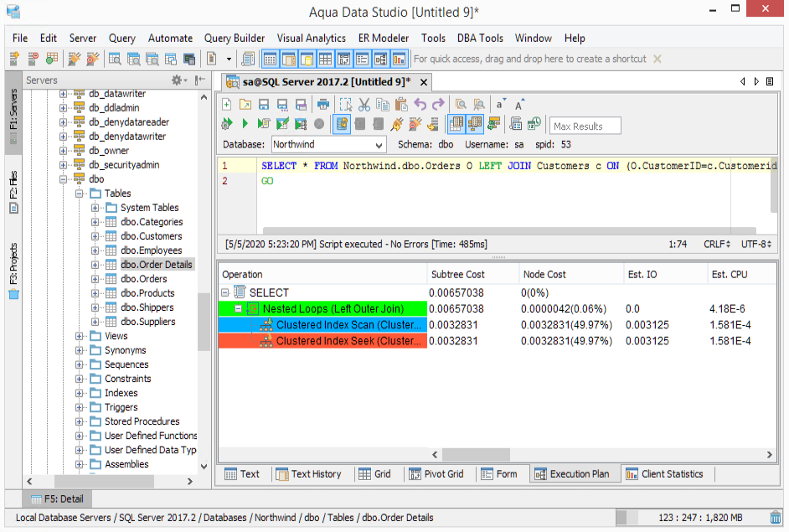Expand the Stored Procedures folder
789x532 pixels.
80,421
